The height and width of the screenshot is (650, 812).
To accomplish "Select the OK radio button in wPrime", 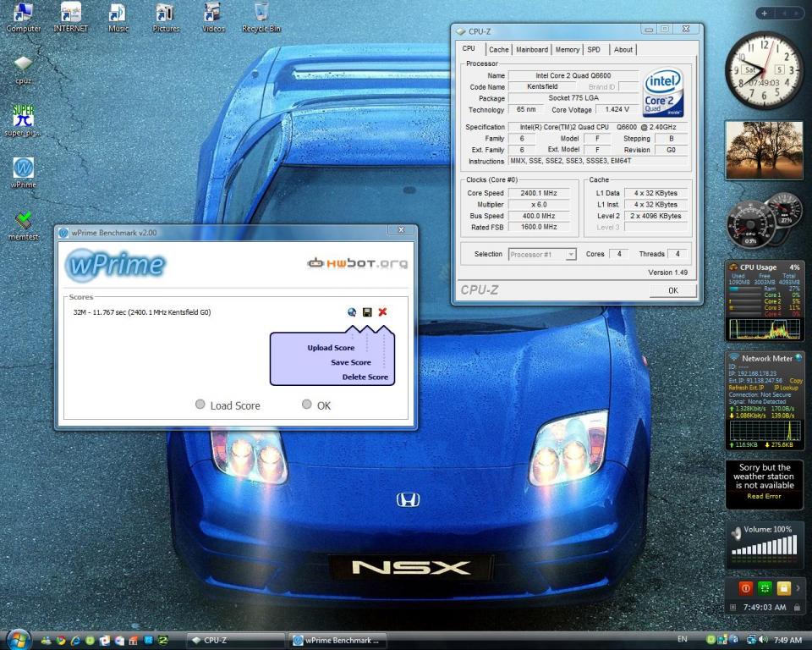I will [307, 405].
